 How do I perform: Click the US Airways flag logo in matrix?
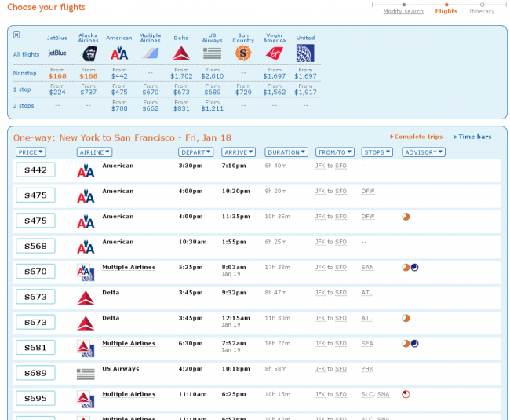coord(212,53)
